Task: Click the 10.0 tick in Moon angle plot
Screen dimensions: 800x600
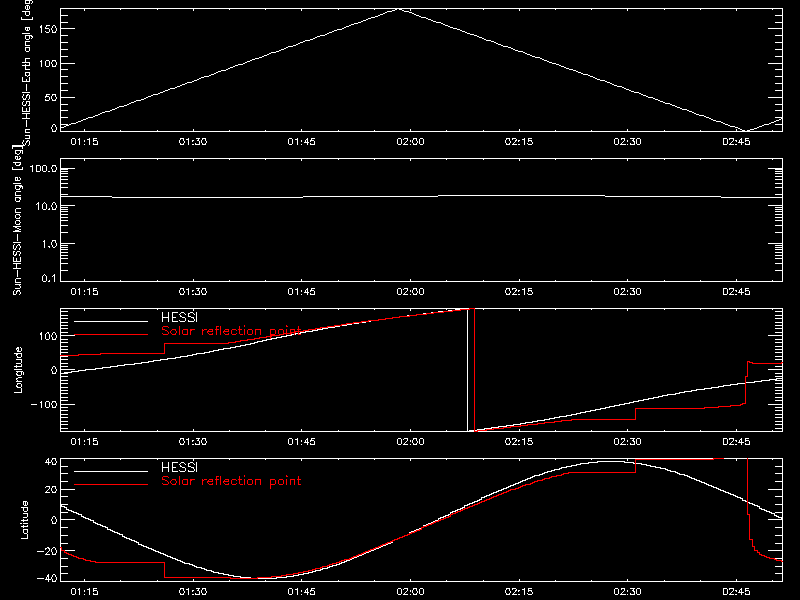Action: click(x=47, y=206)
